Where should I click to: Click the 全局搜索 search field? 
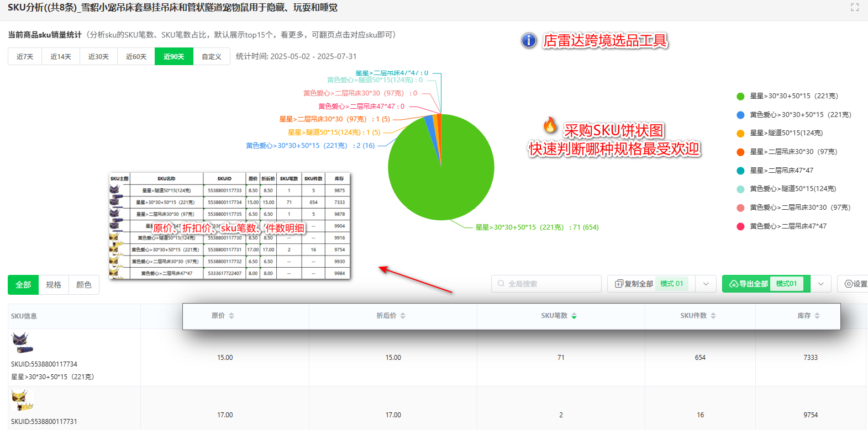click(x=546, y=284)
